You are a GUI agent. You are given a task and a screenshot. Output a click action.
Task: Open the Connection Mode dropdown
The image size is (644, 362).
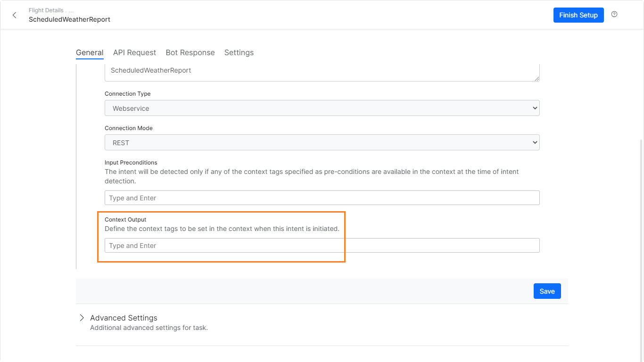click(x=322, y=142)
